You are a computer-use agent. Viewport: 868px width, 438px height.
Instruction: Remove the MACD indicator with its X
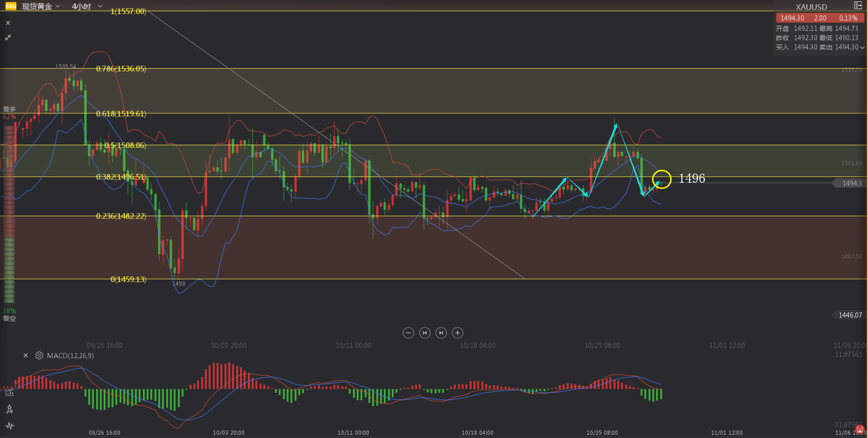click(x=26, y=355)
